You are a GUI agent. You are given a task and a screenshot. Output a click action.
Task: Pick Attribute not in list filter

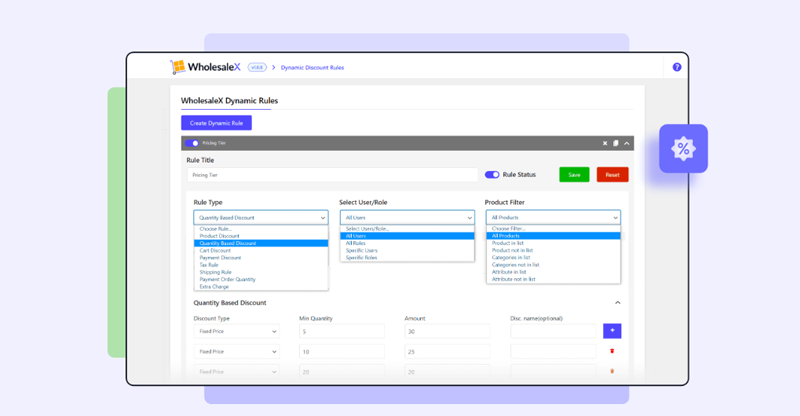pyautogui.click(x=553, y=279)
